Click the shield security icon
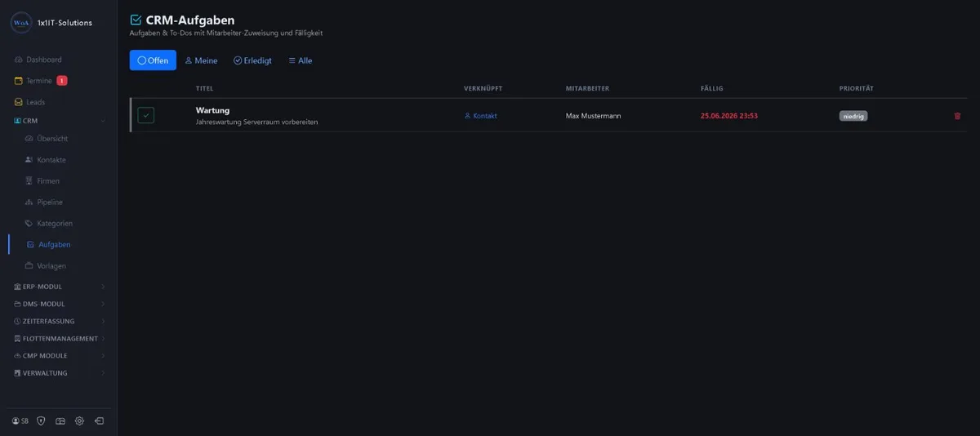Image resolution: width=980 pixels, height=436 pixels. coord(41,421)
